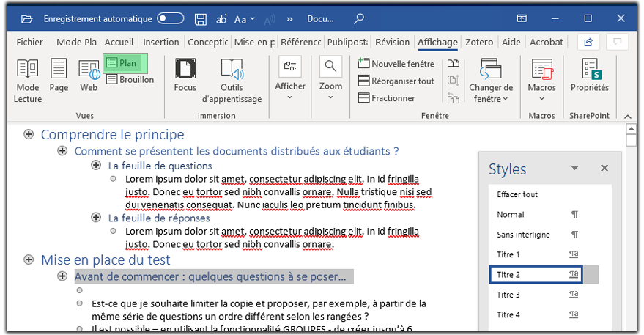Click Fractionner
The width and height of the screenshot is (644, 335).
pyautogui.click(x=387, y=98)
